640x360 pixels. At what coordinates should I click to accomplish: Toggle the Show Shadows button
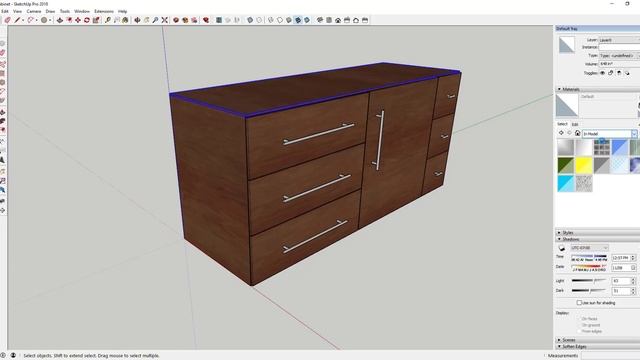pyautogui.click(x=562, y=248)
